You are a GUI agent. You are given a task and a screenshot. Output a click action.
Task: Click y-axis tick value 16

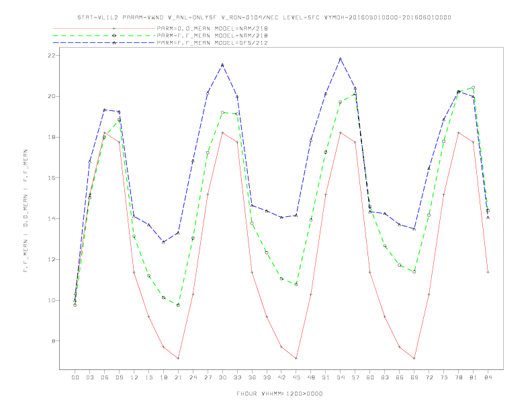52,178
